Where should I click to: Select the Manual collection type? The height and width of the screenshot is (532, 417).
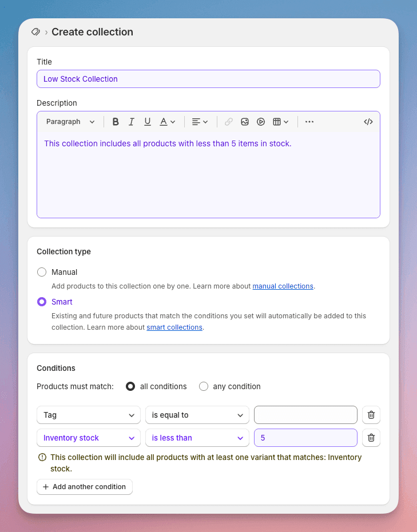41,272
